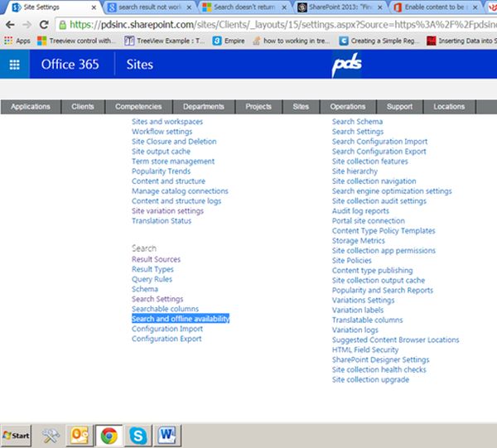The height and width of the screenshot is (448, 497).
Task: Open Site Closure and Deletion
Action: [174, 142]
